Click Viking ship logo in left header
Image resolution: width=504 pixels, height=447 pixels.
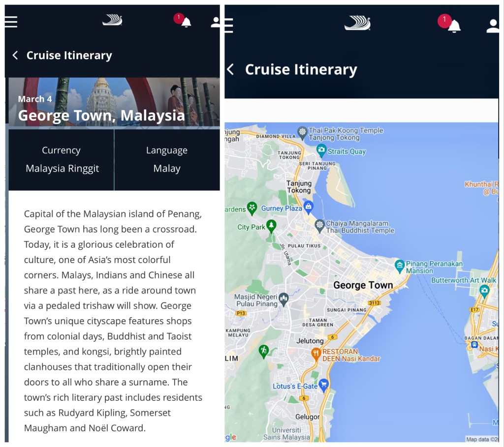[x=112, y=20]
